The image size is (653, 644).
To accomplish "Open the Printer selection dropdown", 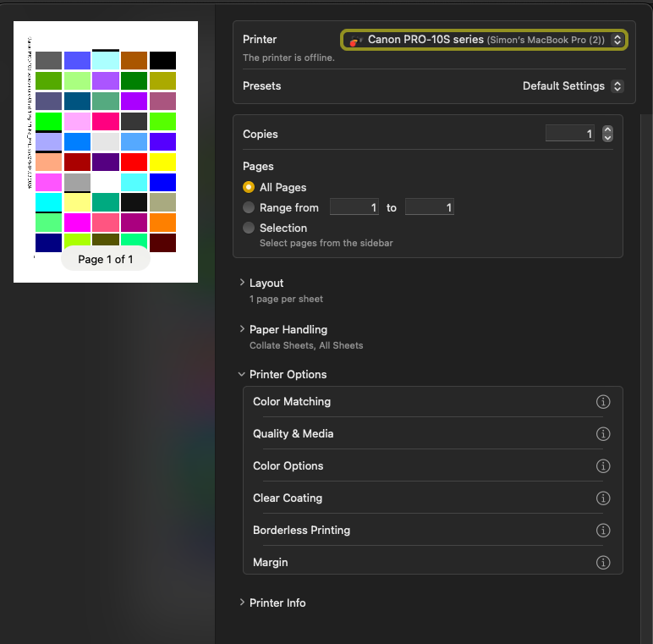I will coord(484,40).
